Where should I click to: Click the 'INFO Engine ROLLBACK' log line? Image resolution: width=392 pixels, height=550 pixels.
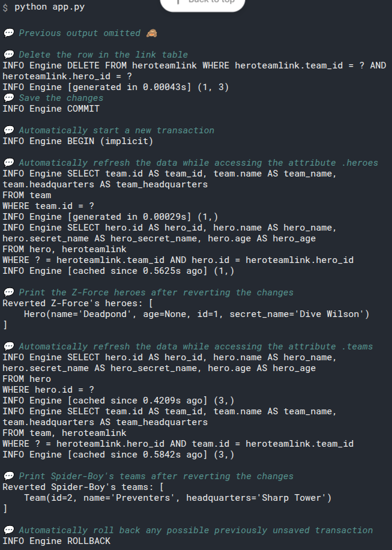(56, 541)
